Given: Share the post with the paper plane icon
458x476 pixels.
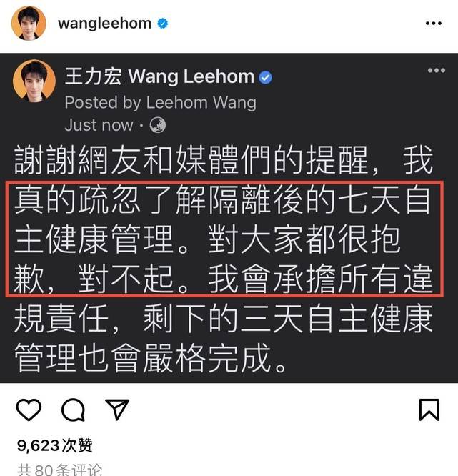Looking at the screenshot, I should click(117, 410).
